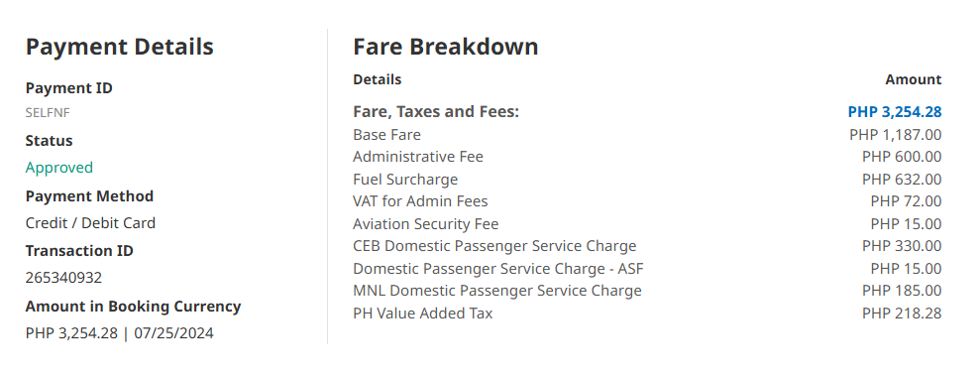Click CEB Domestic Passenger Service Charge label
980x377 pixels.
495,246
